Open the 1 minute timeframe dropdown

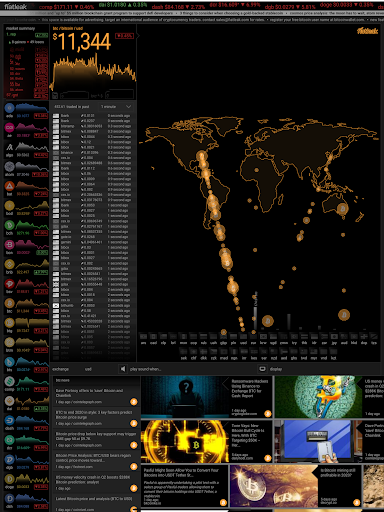pyautogui.click(x=115, y=107)
